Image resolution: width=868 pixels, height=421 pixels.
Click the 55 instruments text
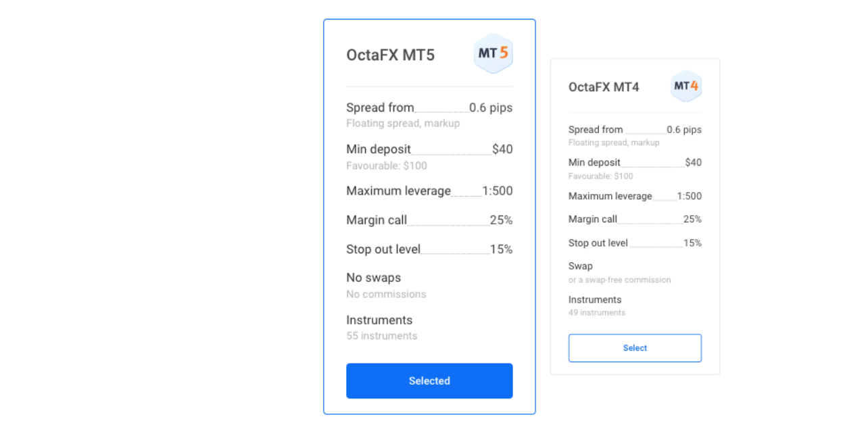click(x=382, y=336)
